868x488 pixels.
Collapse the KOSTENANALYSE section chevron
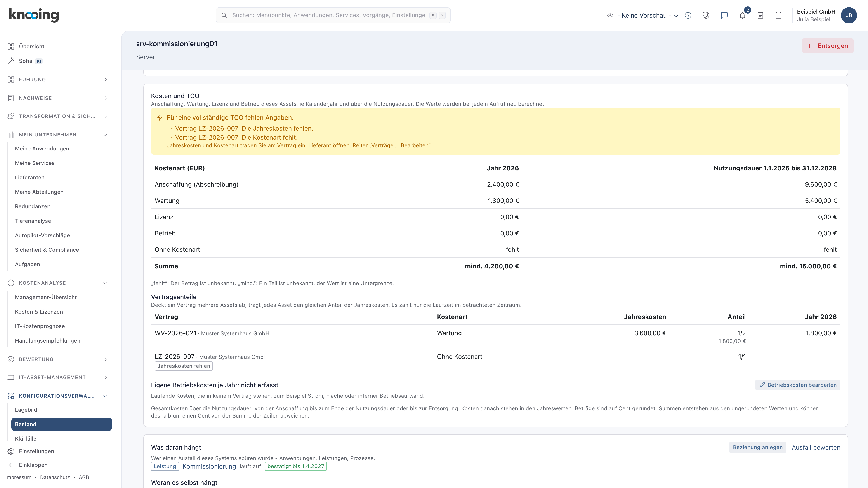106,283
